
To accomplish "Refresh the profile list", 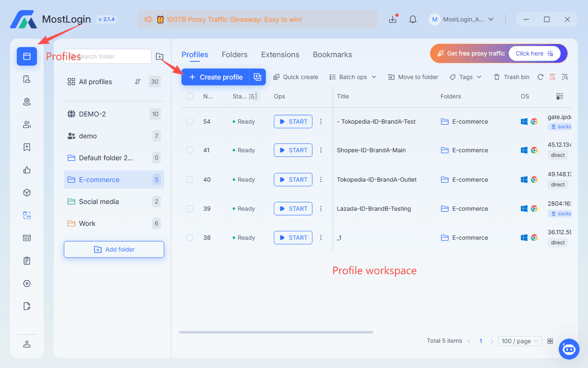I will point(540,77).
